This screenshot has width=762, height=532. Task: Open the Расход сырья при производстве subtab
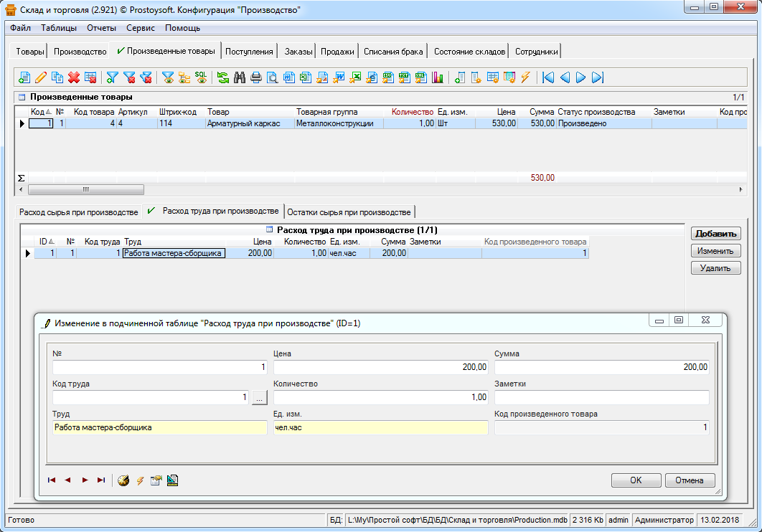(x=79, y=212)
